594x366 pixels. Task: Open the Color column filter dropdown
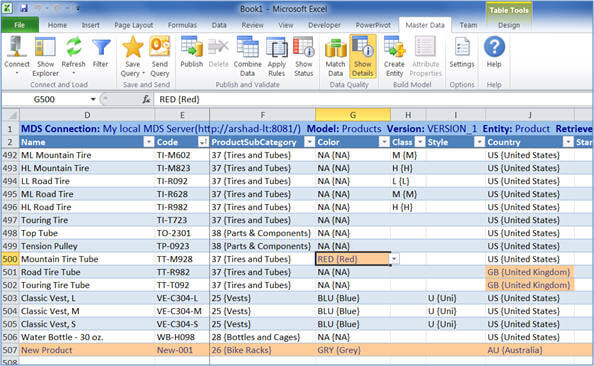384,142
